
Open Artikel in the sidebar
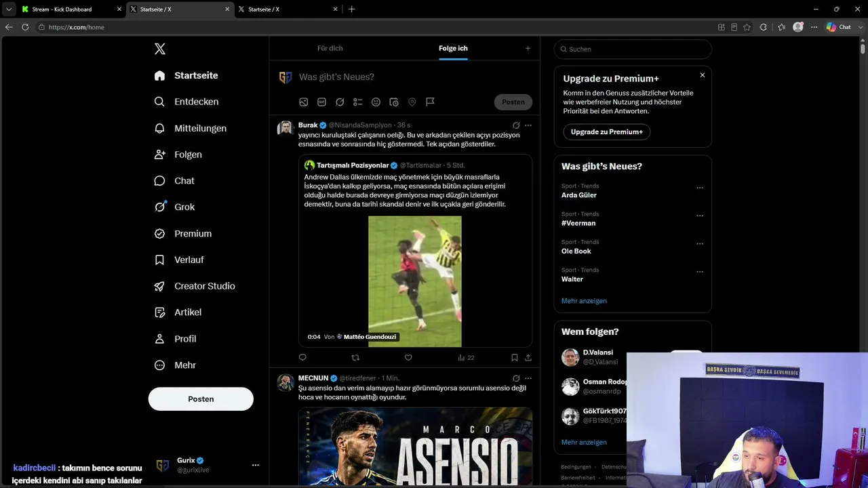point(178,312)
